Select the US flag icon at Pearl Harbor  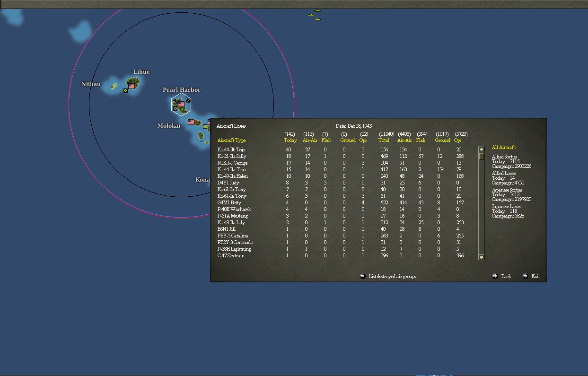pos(181,104)
